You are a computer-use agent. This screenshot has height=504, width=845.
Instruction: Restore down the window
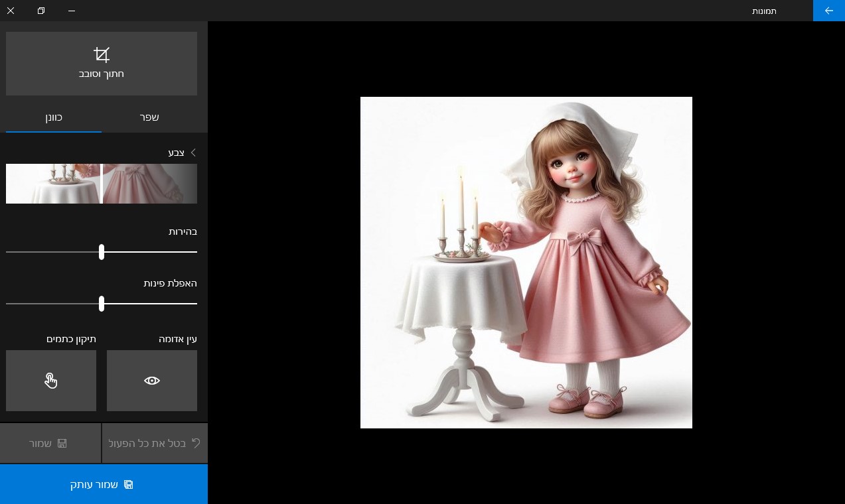pyautogui.click(x=41, y=11)
